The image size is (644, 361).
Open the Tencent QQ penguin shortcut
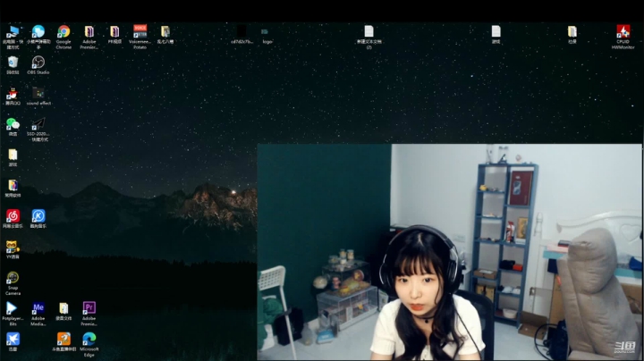[x=13, y=93]
